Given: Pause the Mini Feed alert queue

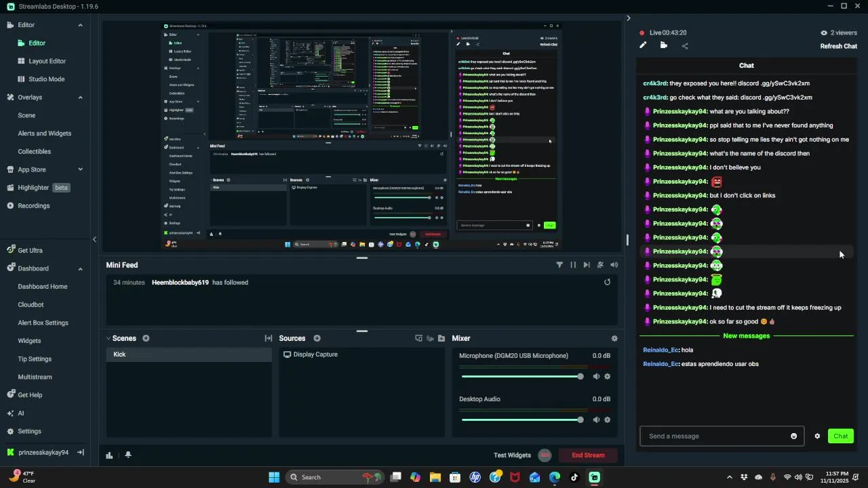Looking at the screenshot, I should [x=573, y=265].
